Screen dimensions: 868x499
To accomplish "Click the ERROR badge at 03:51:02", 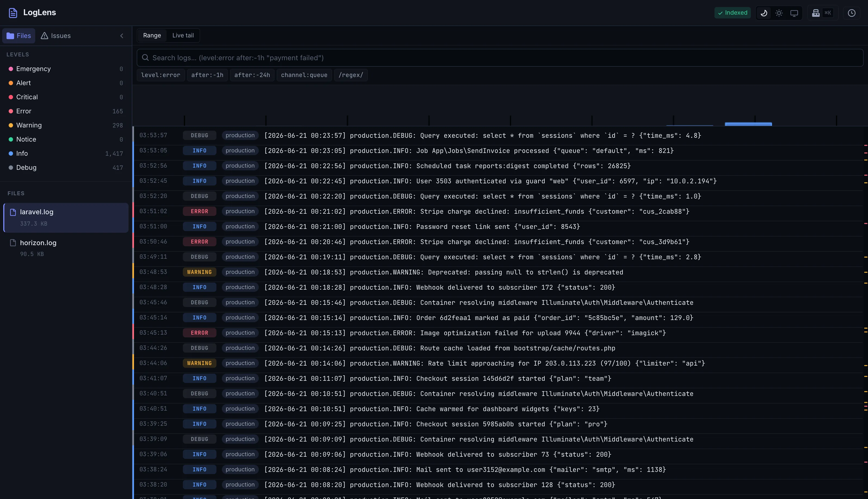I will tap(199, 211).
